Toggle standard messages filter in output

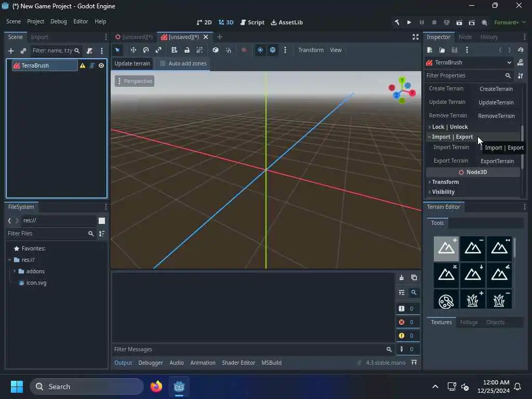(x=408, y=309)
